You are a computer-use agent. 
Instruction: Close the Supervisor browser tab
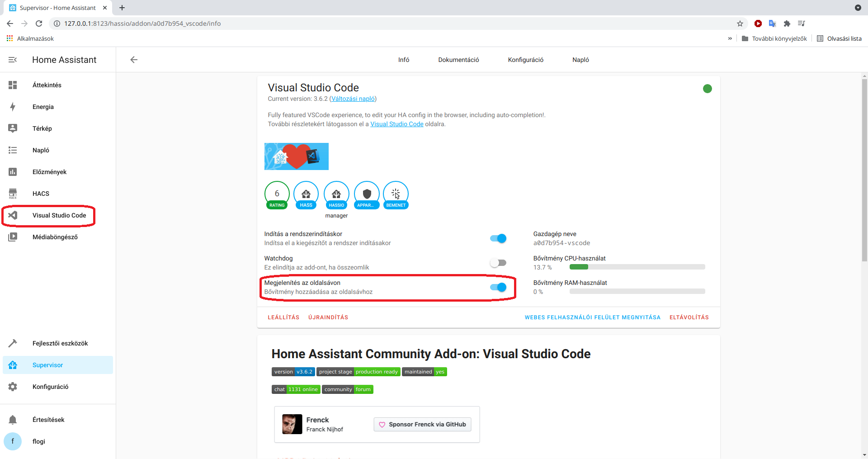pyautogui.click(x=105, y=8)
